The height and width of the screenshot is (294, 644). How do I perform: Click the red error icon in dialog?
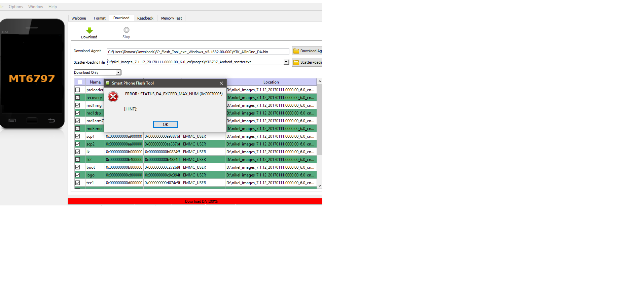point(113,97)
